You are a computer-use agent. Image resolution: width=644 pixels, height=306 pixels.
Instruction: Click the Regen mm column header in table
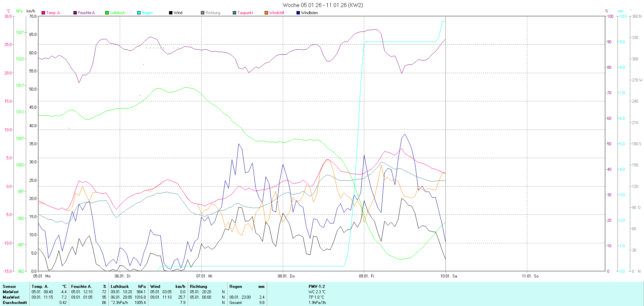pos(247,287)
